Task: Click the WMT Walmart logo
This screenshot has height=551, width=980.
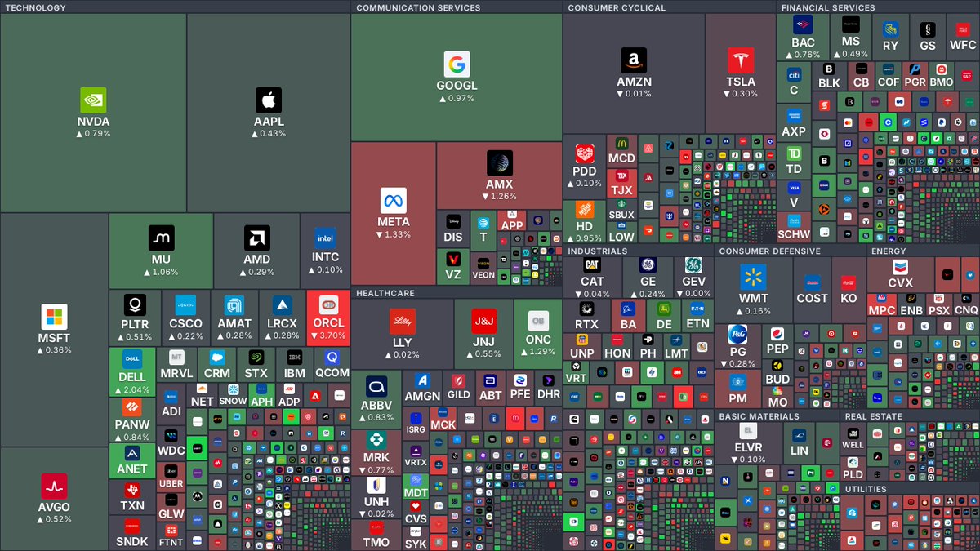Action: 753,278
